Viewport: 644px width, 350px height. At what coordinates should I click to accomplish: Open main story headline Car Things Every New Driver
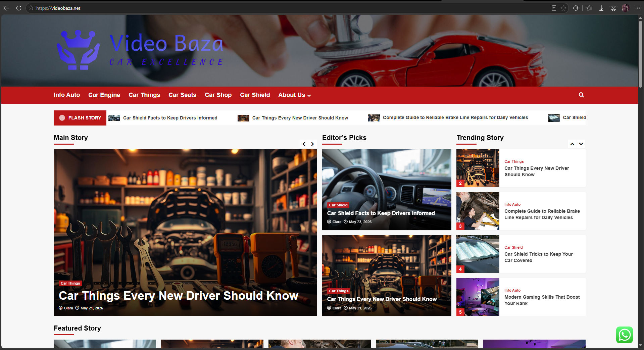(179, 296)
